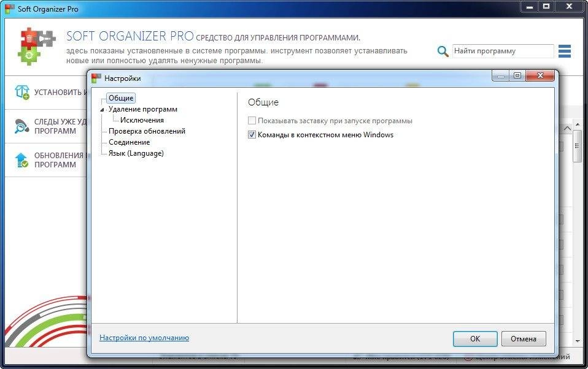This screenshot has height=369, width=588.
Task: Click the Soft Organizer Pro puzzle logo
Action: pos(37,47)
